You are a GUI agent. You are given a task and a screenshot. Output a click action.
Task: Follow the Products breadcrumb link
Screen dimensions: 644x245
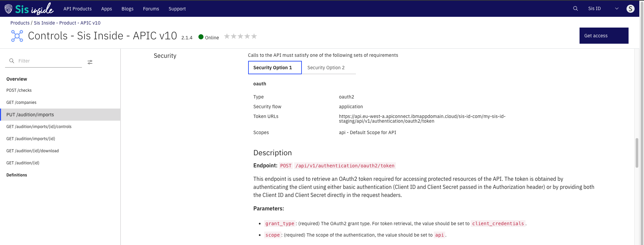pos(20,23)
